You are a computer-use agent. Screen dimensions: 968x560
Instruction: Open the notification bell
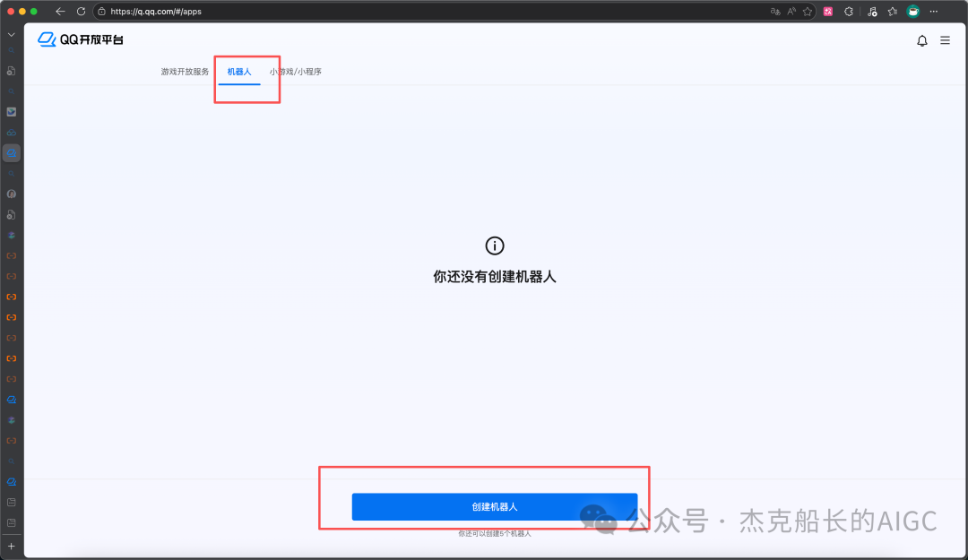(921, 40)
